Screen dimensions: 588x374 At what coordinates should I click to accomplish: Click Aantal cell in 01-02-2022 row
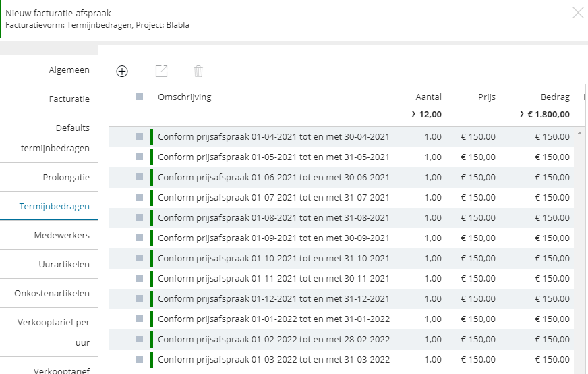pyautogui.click(x=433, y=340)
